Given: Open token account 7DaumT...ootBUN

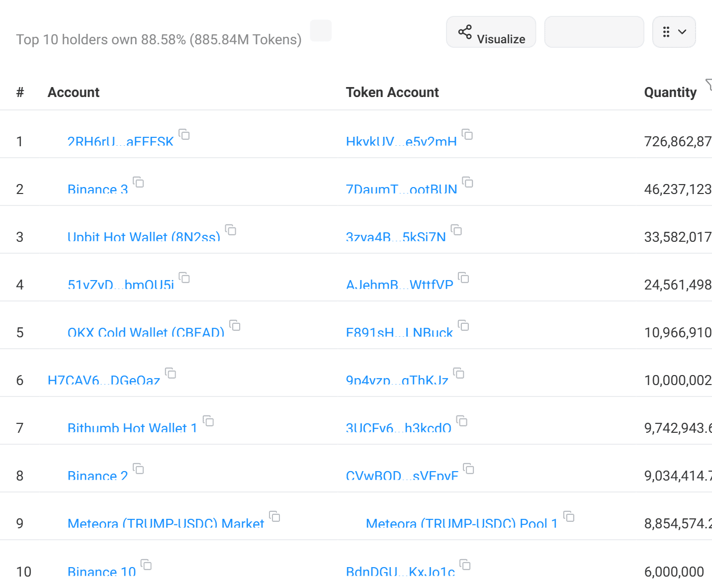Looking at the screenshot, I should click(402, 190).
